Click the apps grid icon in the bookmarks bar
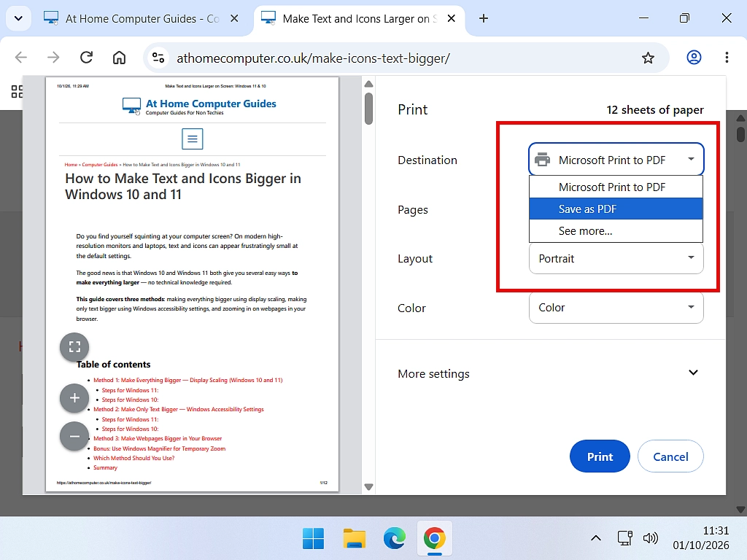This screenshot has height=560, width=747. click(x=17, y=91)
